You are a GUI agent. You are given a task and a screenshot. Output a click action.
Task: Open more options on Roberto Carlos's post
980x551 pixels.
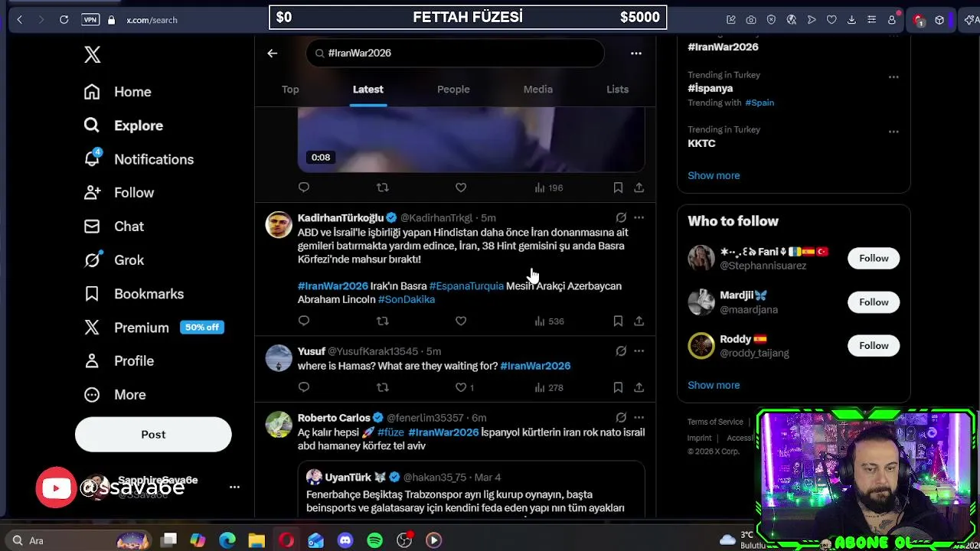[x=639, y=418]
